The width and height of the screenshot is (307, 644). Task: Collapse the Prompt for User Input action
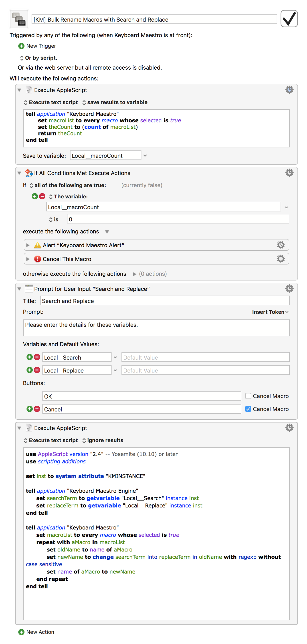tap(19, 289)
